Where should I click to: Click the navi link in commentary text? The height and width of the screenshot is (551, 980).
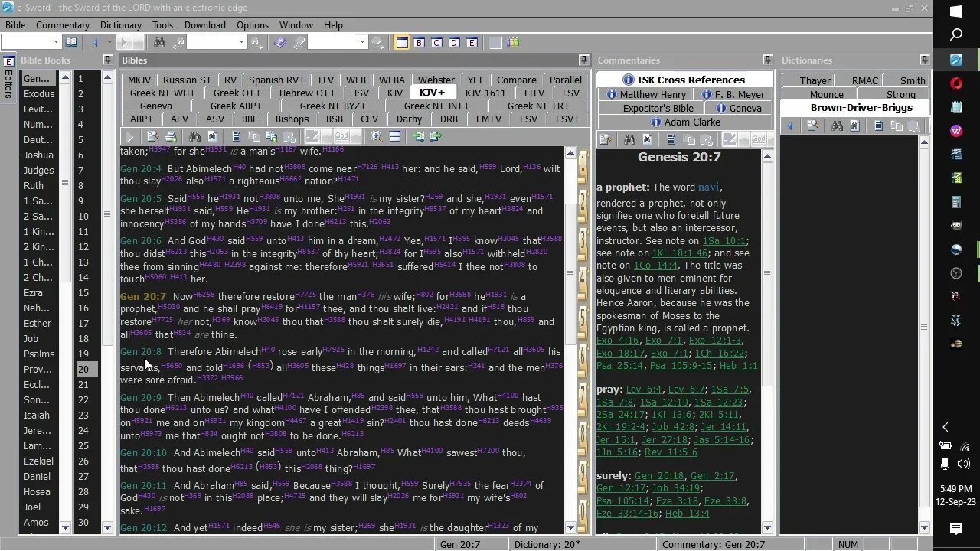tap(708, 187)
